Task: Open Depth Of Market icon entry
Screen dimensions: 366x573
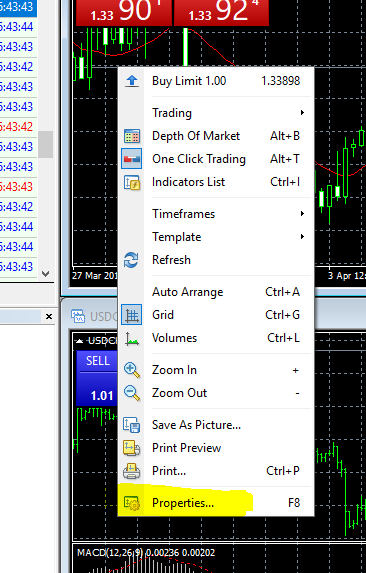Action: [131, 136]
